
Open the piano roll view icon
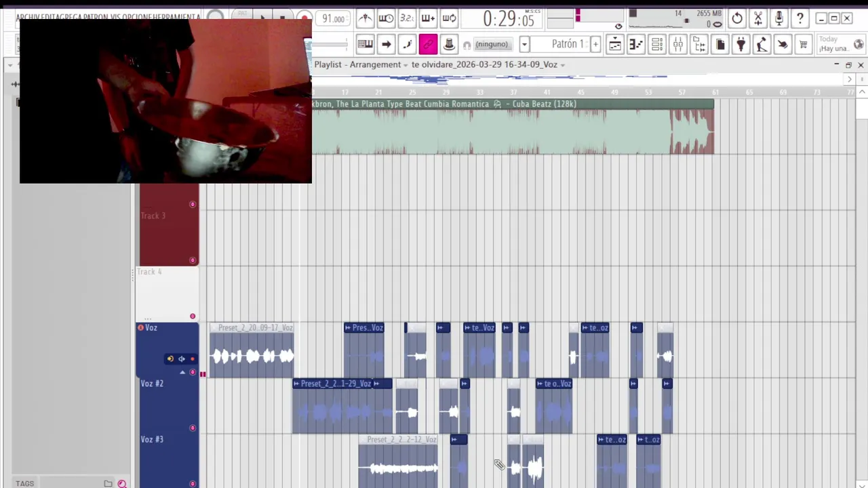[x=635, y=45]
